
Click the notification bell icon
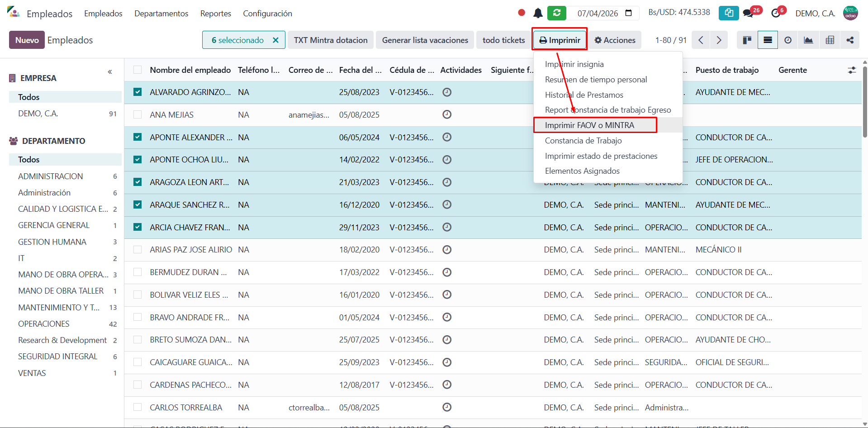tap(538, 13)
